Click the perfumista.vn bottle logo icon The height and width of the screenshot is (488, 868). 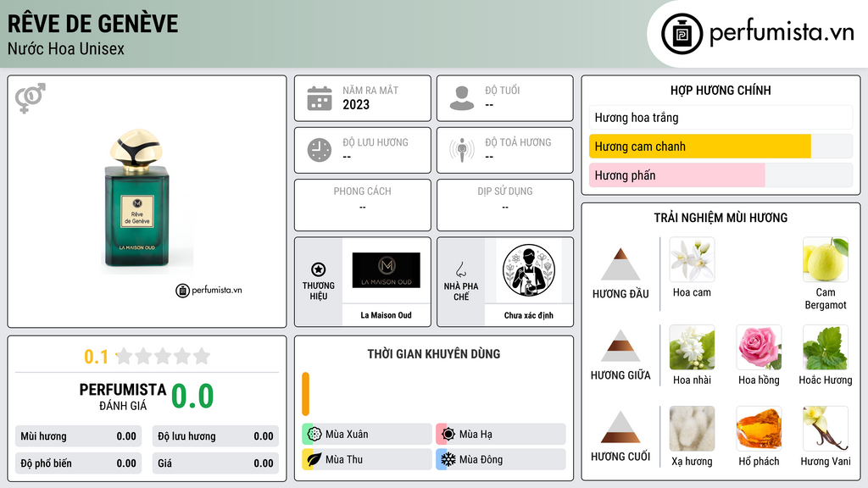[682, 34]
